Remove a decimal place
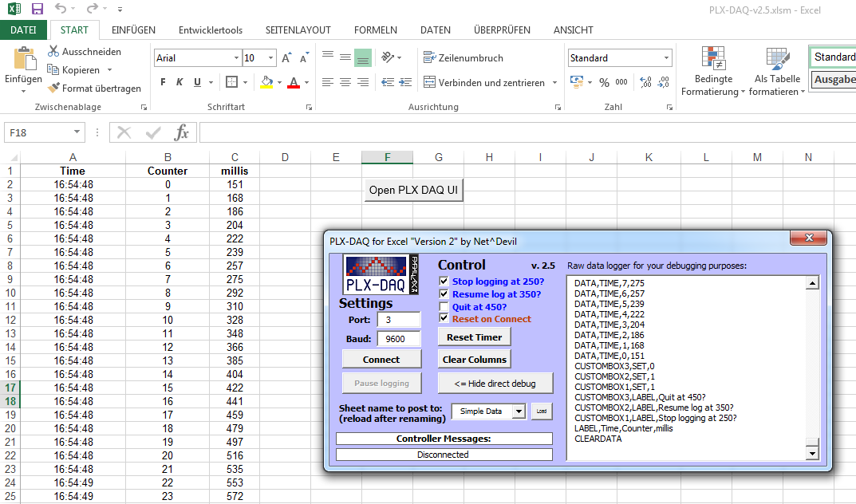This screenshot has height=504, width=856. click(663, 82)
